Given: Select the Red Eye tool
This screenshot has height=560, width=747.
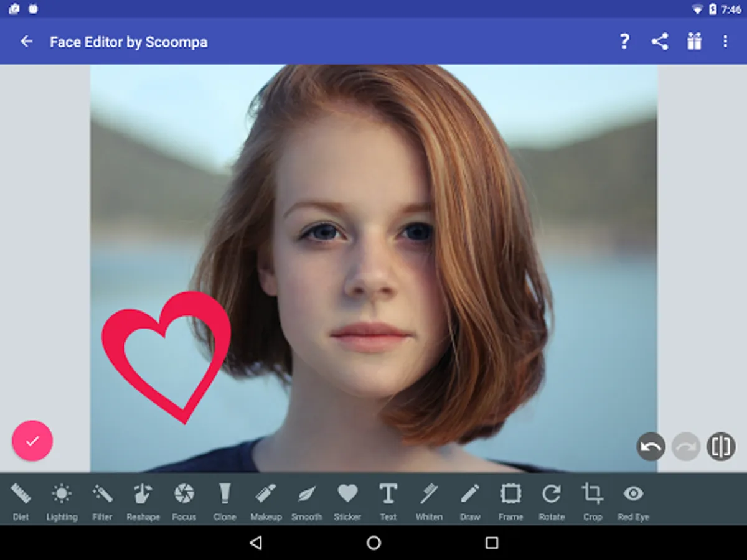Looking at the screenshot, I should click(x=634, y=501).
